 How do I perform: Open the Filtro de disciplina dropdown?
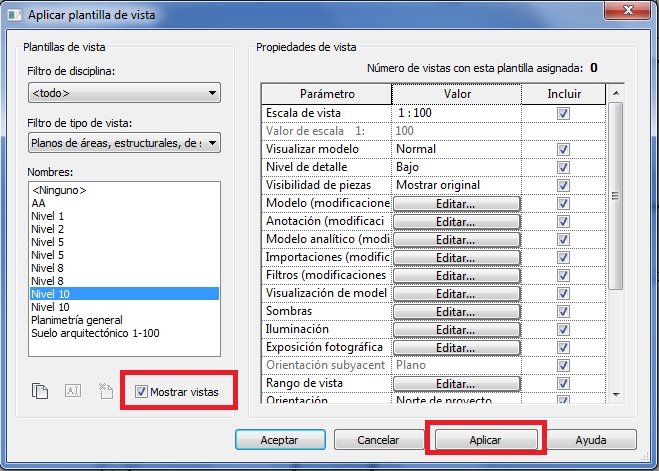tap(124, 94)
